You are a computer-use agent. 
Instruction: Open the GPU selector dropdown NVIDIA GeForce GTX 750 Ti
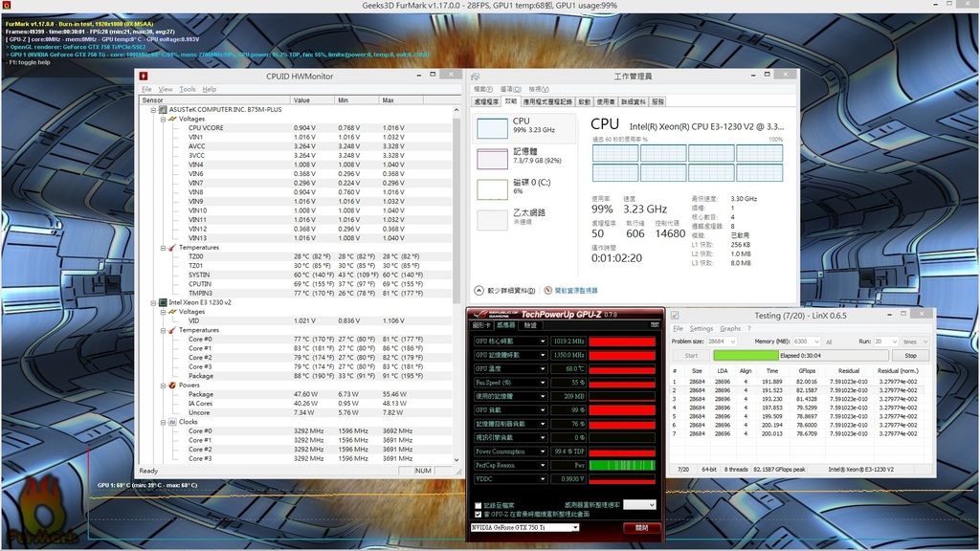525,528
